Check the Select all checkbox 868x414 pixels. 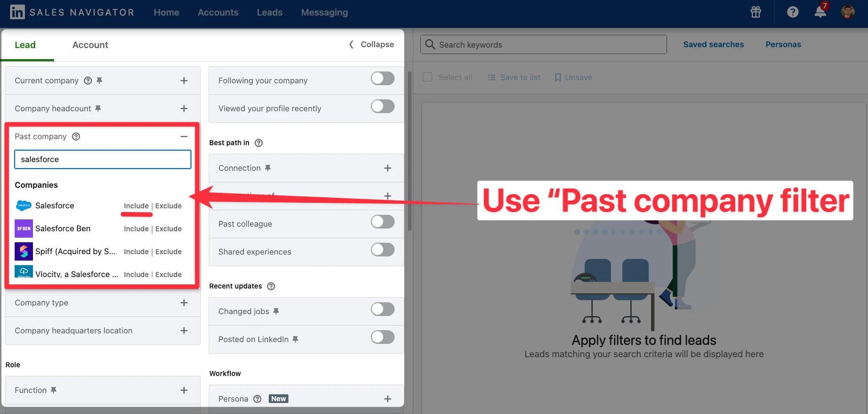coord(427,77)
